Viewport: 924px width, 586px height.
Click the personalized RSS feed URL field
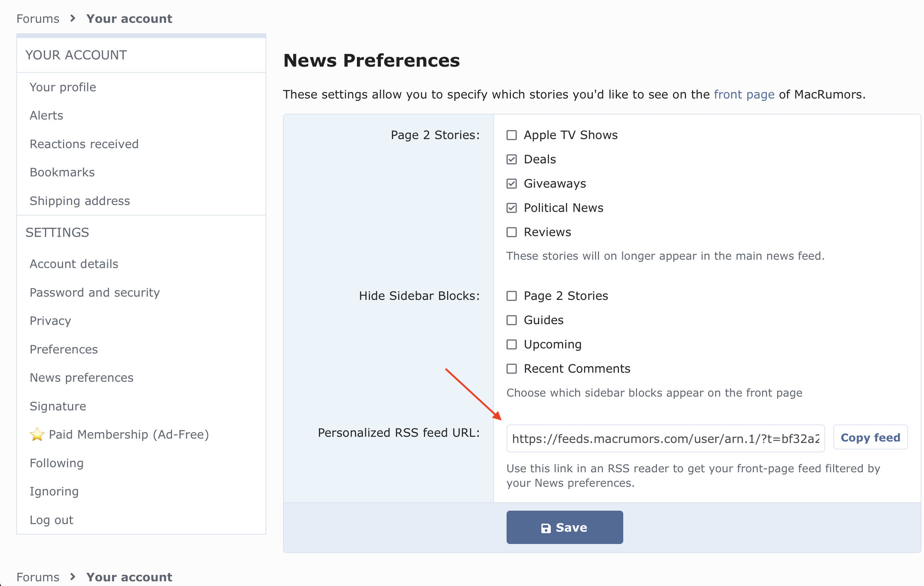tap(665, 438)
